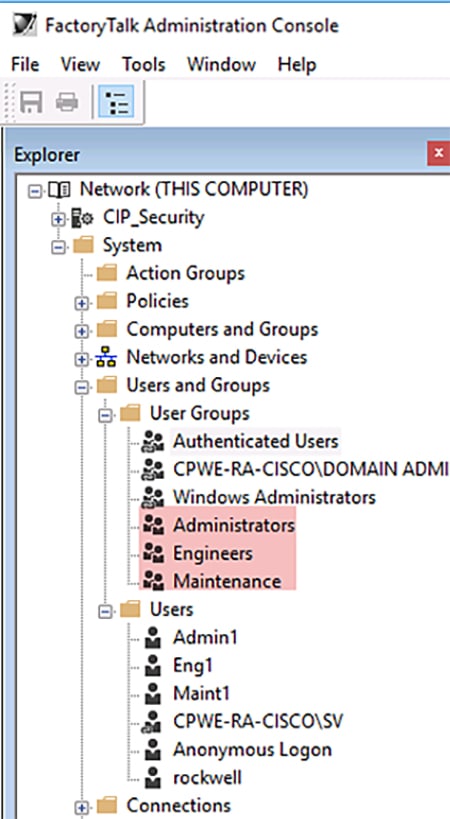Click Authenticated Users group icon
This screenshot has width=450, height=819.
(153, 442)
